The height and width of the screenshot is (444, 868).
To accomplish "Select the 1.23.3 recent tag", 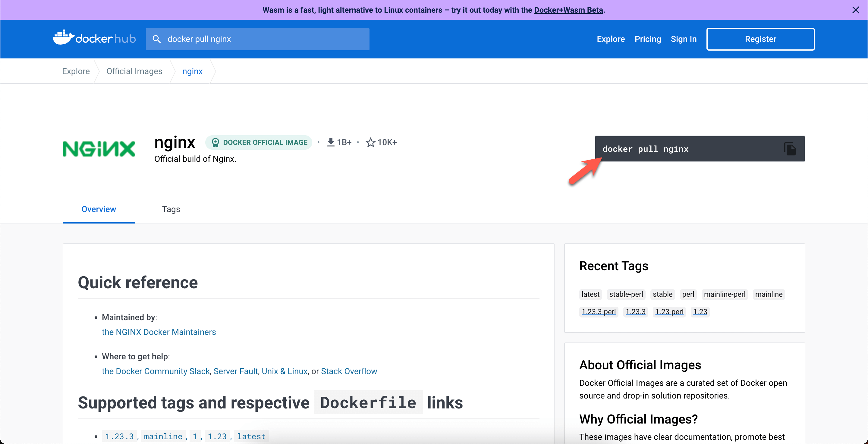I will tap(635, 311).
